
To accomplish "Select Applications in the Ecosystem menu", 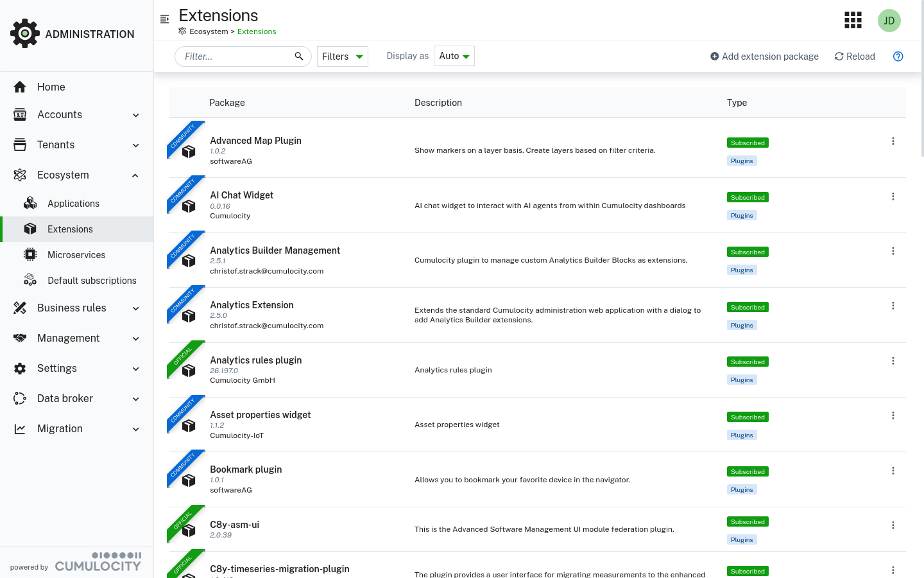I will coord(73,204).
